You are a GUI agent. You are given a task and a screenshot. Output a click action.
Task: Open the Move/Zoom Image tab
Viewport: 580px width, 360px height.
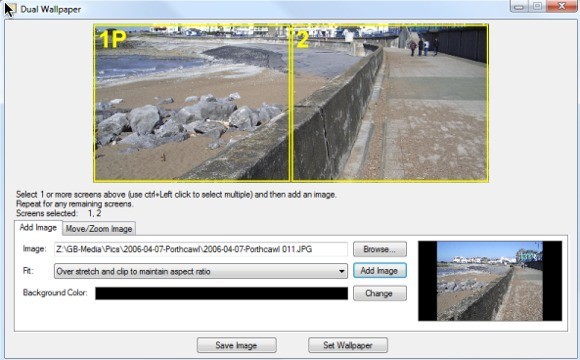pos(99,229)
